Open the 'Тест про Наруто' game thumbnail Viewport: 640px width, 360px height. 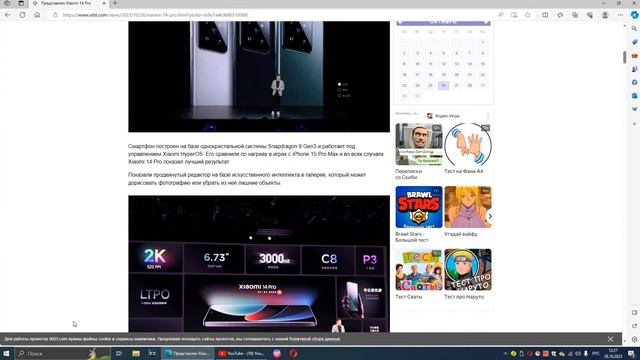pos(468,270)
